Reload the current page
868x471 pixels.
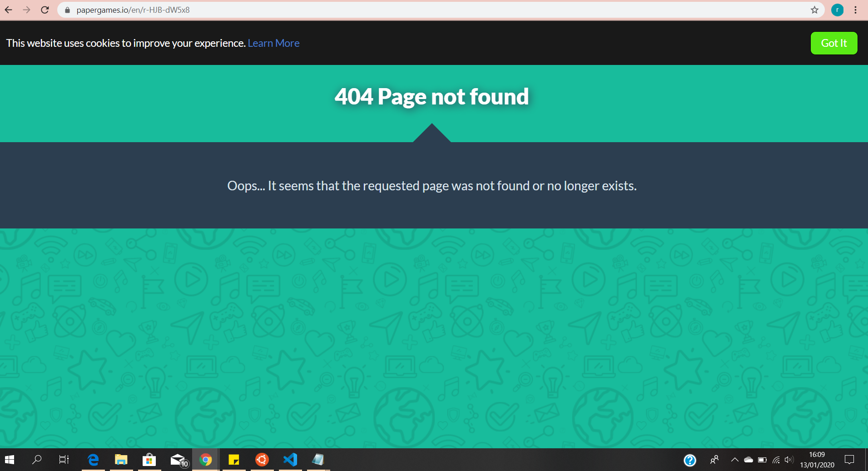tap(45, 10)
